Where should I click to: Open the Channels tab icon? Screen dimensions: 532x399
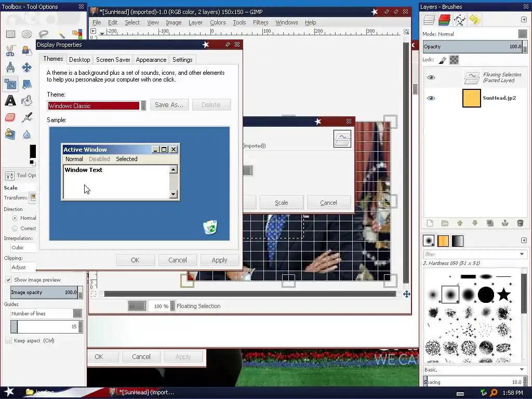pyautogui.click(x=445, y=20)
